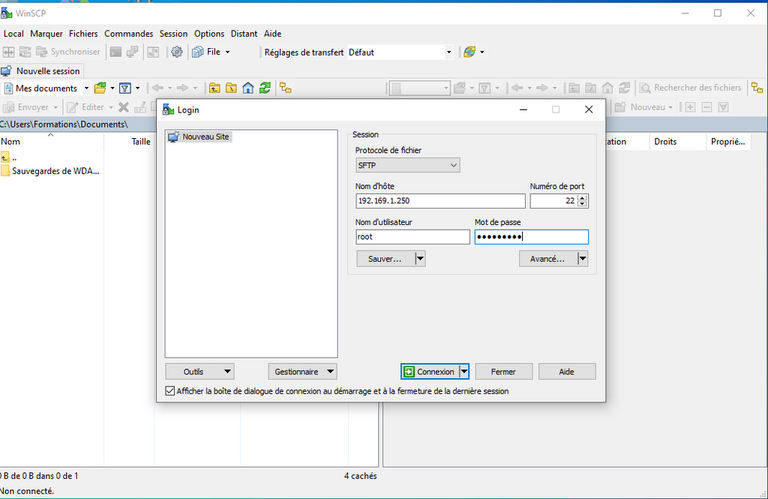Click the Taille column header
Screen dimensions: 768x499
tap(130, 142)
